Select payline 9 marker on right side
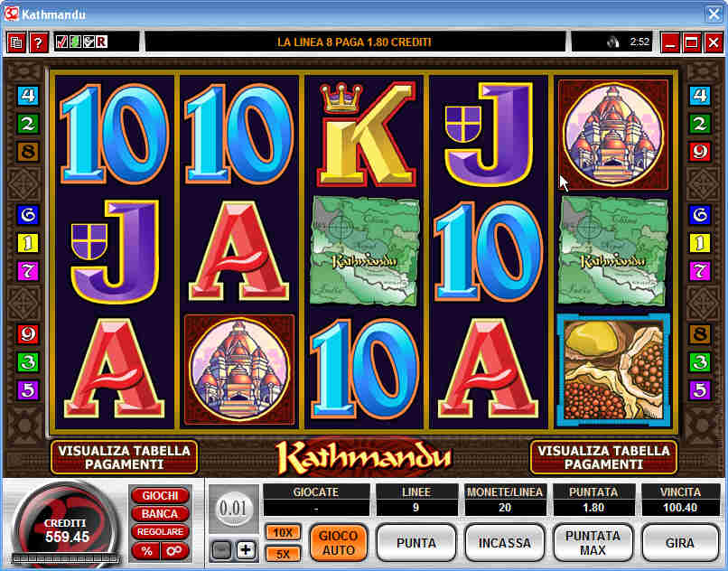Viewport: 728px width, 571px height. pyautogui.click(x=700, y=152)
